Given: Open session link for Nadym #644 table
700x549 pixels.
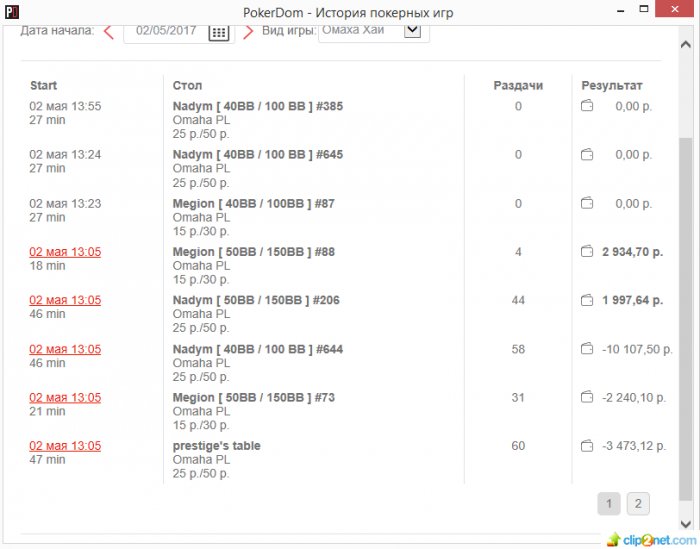Looking at the screenshot, I should click(x=65, y=349).
